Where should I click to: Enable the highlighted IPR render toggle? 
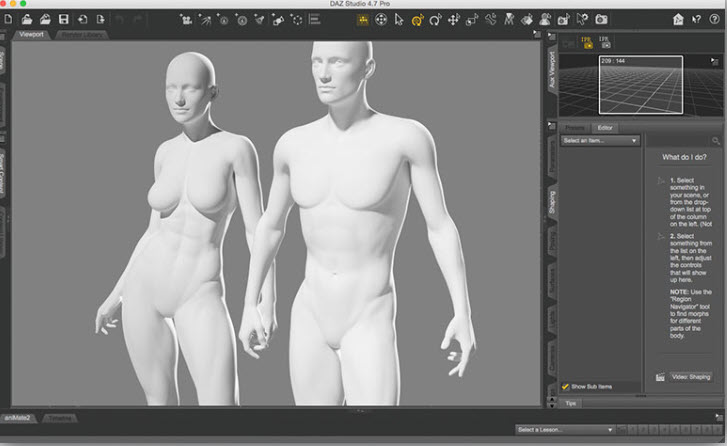coord(588,42)
